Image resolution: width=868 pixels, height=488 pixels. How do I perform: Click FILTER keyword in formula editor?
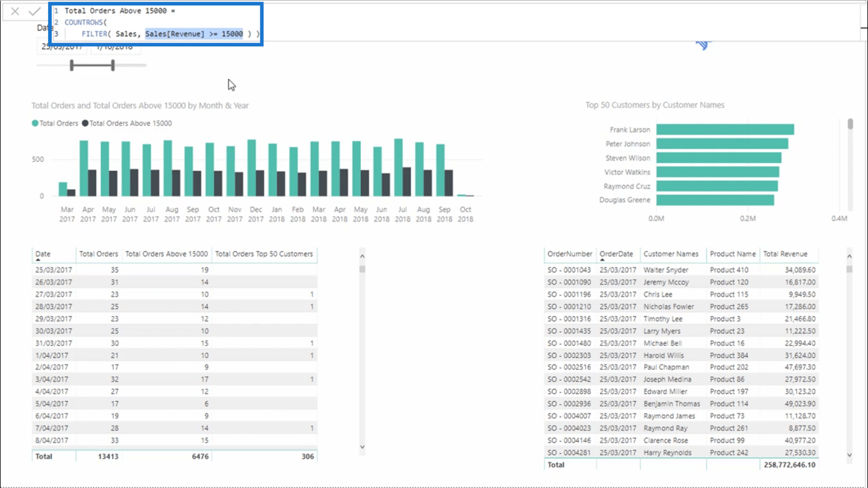point(94,34)
